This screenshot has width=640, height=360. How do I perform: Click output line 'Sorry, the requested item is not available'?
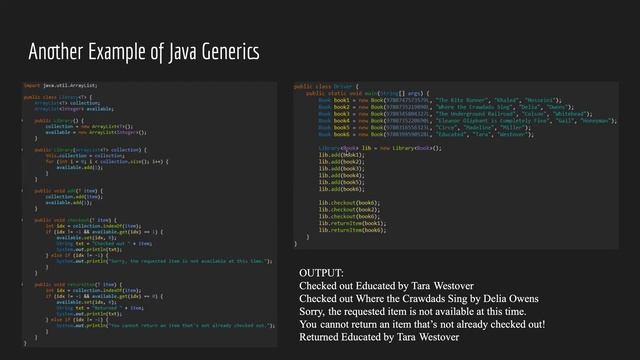click(x=413, y=311)
